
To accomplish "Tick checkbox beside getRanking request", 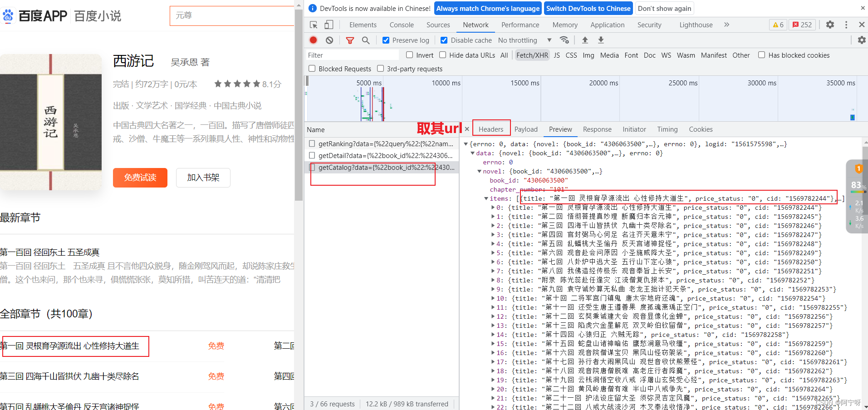I will point(312,143).
